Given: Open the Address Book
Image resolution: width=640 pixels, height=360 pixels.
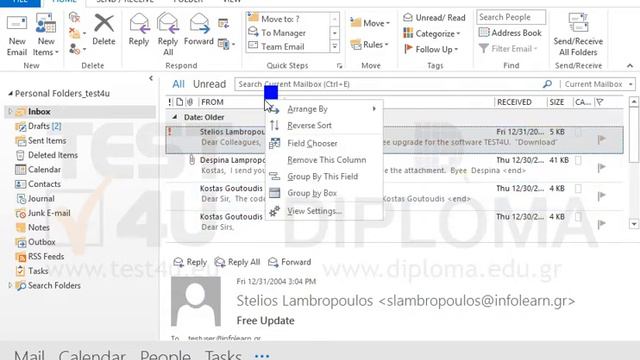Looking at the screenshot, I should (x=510, y=33).
